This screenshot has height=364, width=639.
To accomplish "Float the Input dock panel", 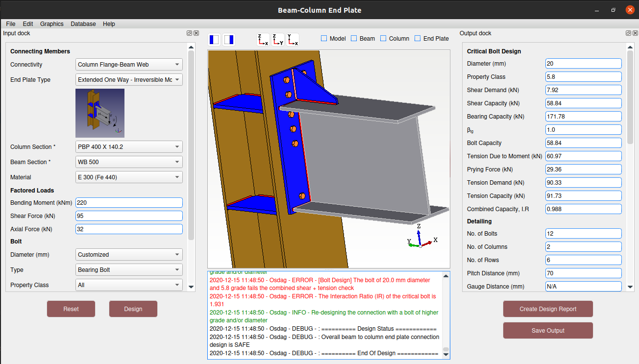I will [189, 33].
